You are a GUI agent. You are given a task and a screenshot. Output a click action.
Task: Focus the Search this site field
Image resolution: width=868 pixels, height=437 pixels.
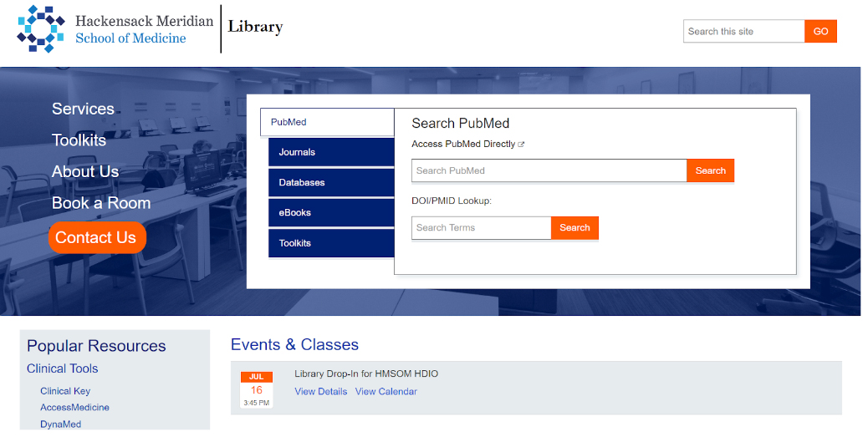[744, 32]
